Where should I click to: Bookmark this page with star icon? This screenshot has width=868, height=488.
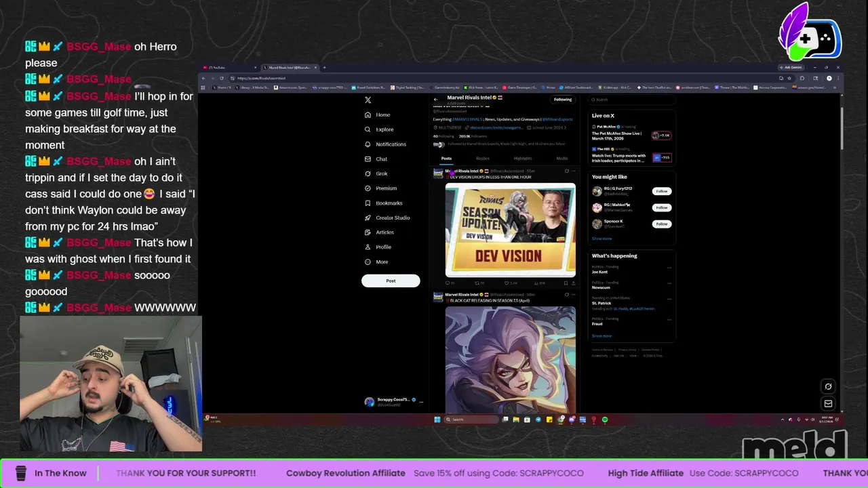(789, 78)
